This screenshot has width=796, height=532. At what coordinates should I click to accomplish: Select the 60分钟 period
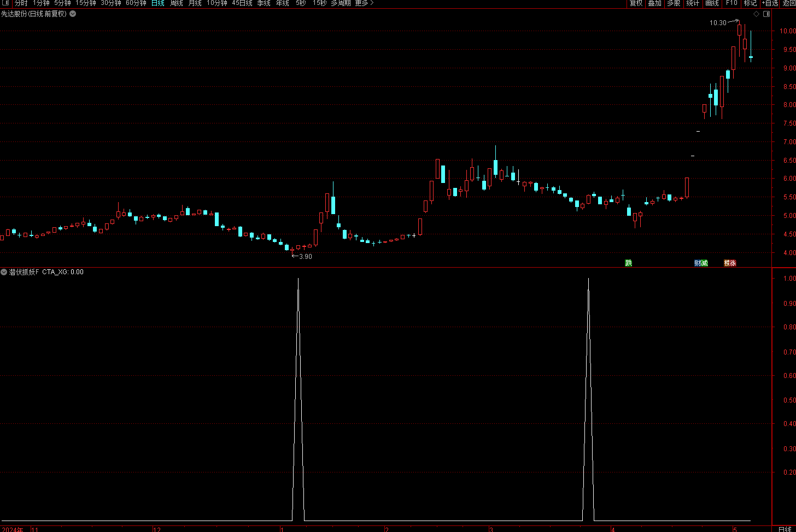coord(136,3)
